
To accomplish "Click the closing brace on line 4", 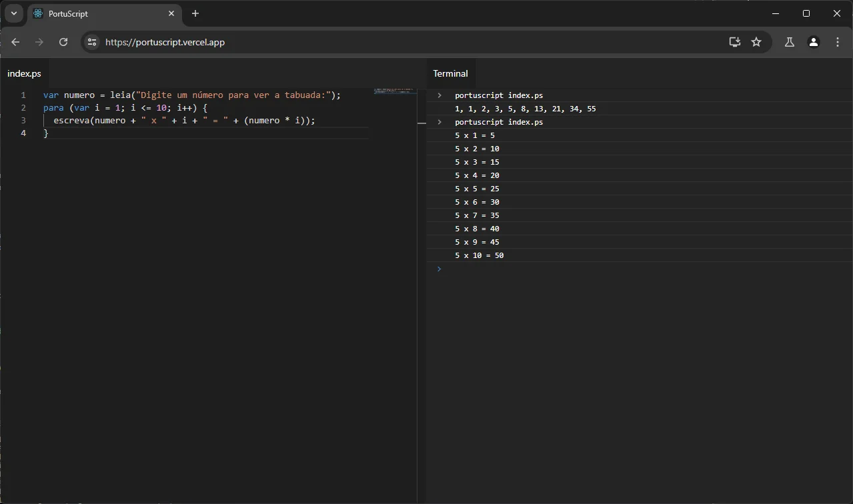I will 46,133.
